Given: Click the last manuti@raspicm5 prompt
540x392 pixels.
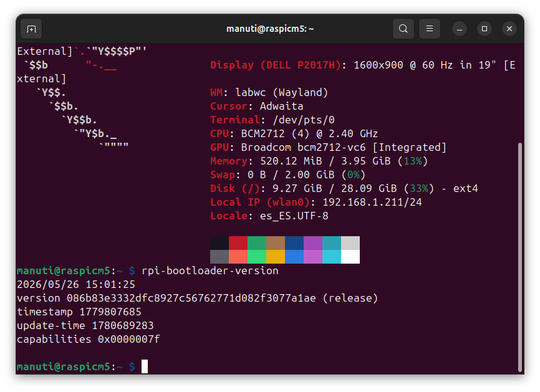Looking at the screenshot, I should (76, 366).
